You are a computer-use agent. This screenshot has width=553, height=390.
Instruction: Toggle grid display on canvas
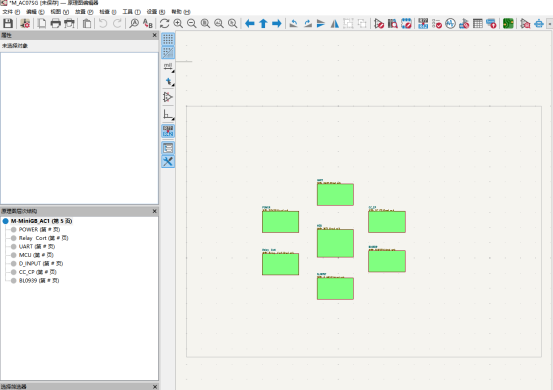[168, 39]
